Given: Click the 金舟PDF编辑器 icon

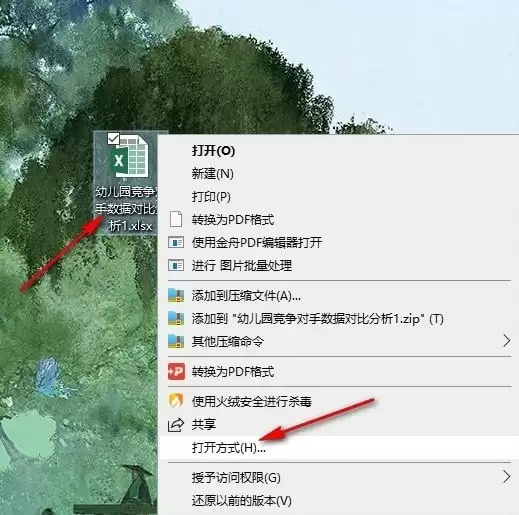Looking at the screenshot, I should [176, 242].
